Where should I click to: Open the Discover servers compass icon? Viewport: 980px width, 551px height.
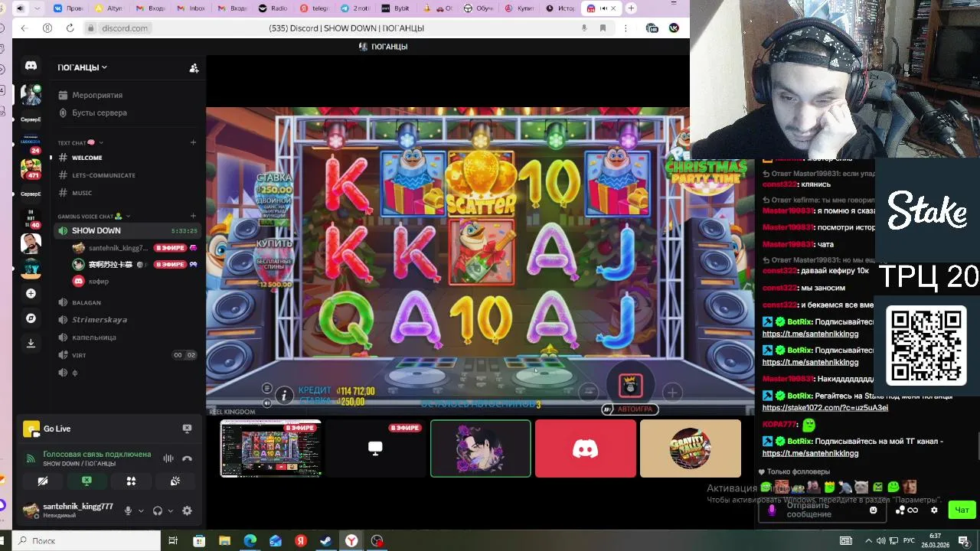31,318
